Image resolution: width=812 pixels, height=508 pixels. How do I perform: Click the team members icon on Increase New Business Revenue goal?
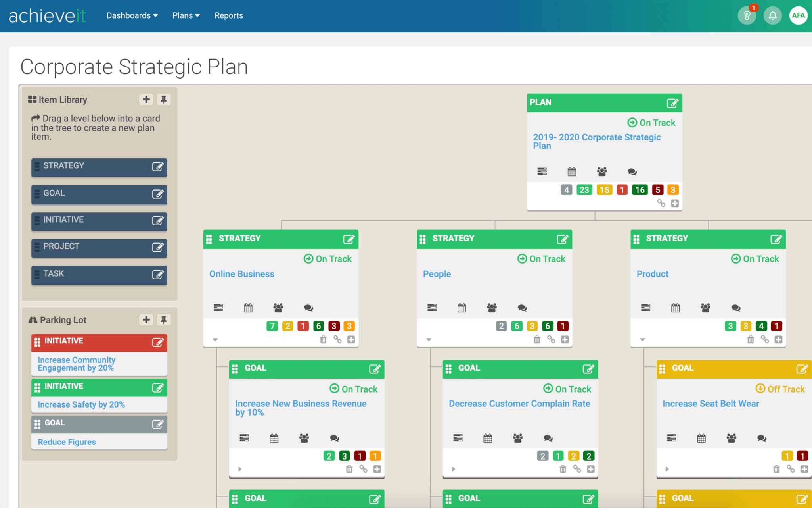click(304, 437)
